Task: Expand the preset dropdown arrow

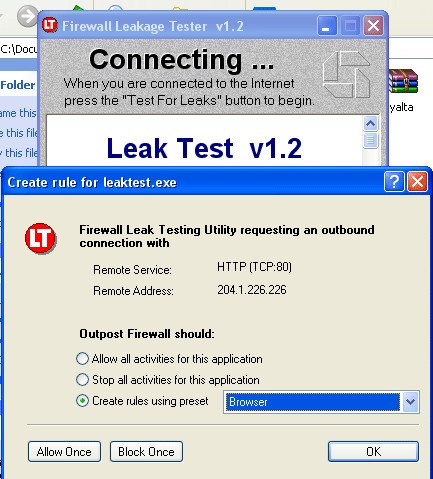Action: 410,402
